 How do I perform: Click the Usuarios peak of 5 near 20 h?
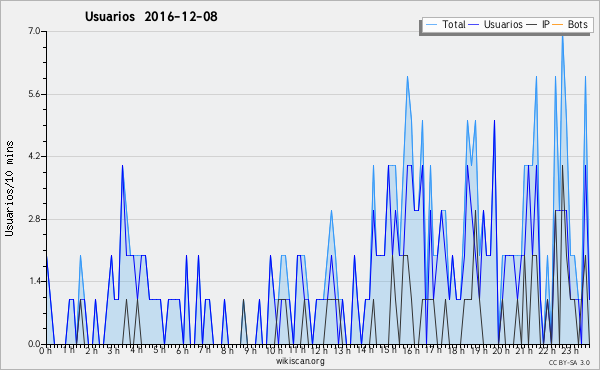click(494, 122)
